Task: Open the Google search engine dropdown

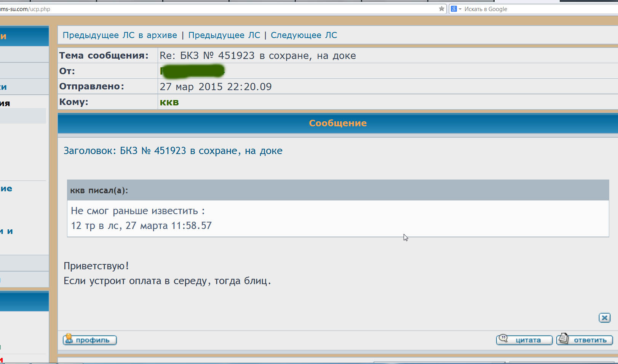Action: [x=456, y=9]
